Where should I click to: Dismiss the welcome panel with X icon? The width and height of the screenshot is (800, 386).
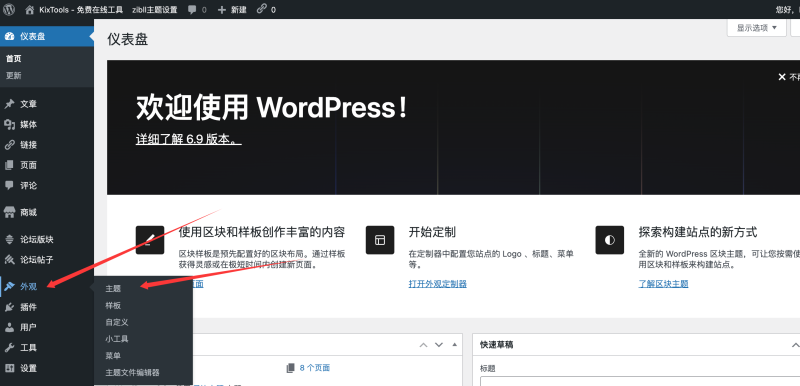coord(781,77)
